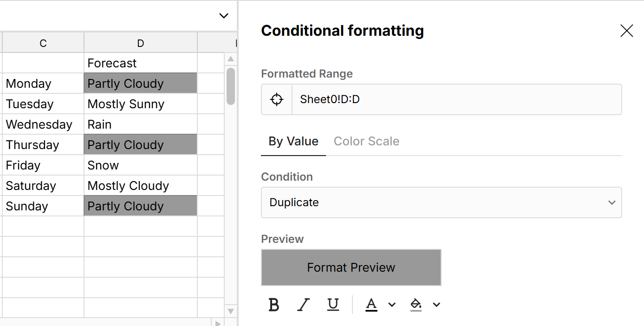Click the font color A icon
Image resolution: width=644 pixels, height=326 pixels.
coord(371,304)
